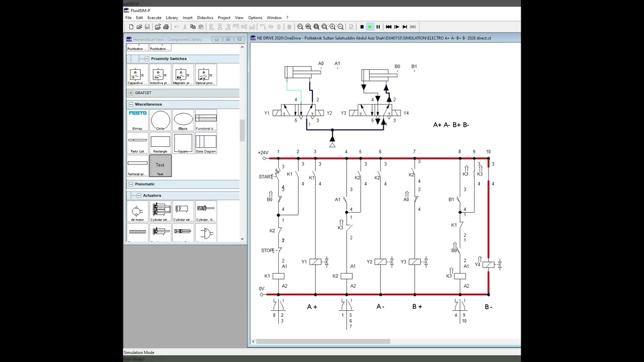This screenshot has height=362, width=644.
Task: Click library scrollbar down arrow
Action: 242,239
